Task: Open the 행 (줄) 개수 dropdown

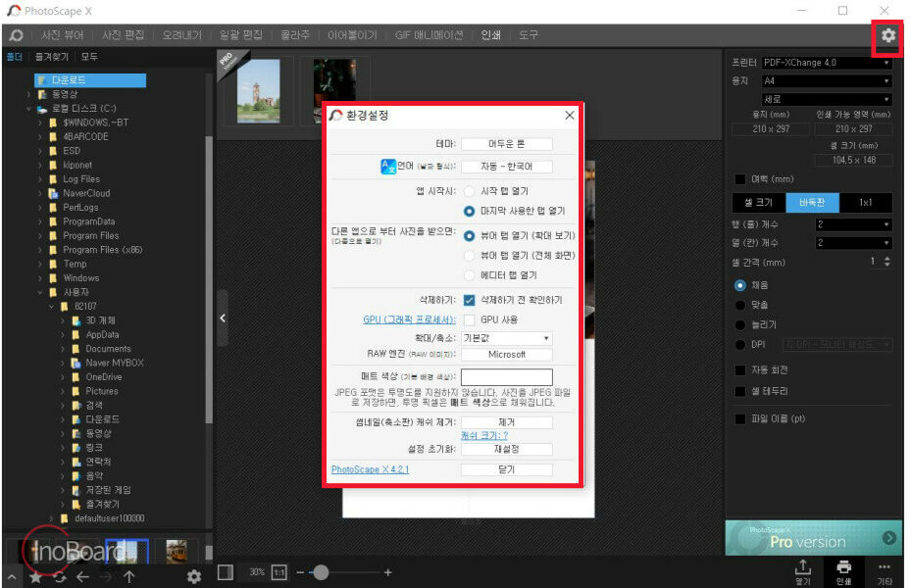Action: pos(853,224)
